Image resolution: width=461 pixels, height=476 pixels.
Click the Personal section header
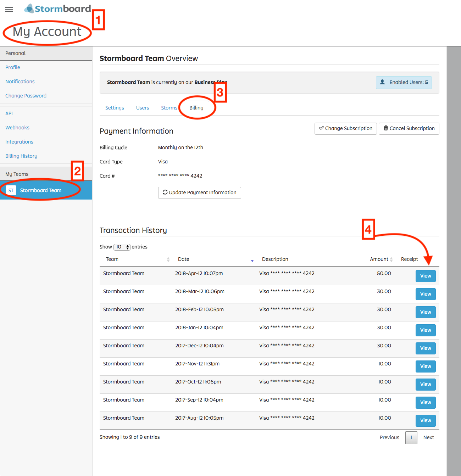pyautogui.click(x=46, y=53)
